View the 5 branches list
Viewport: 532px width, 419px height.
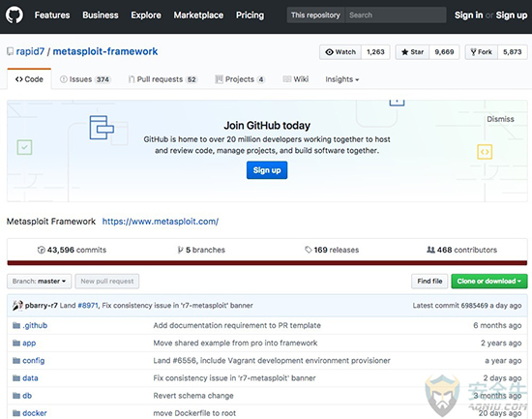pyautogui.click(x=201, y=250)
